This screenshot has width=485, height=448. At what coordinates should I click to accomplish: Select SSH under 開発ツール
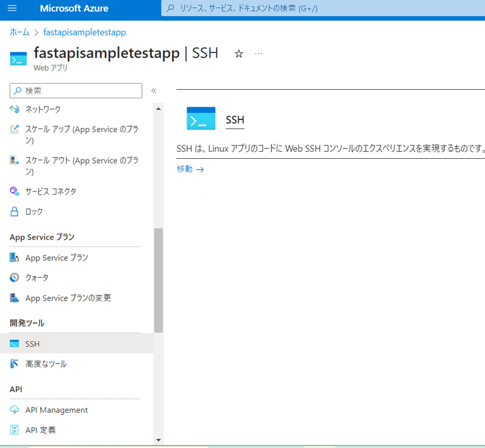coord(32,343)
